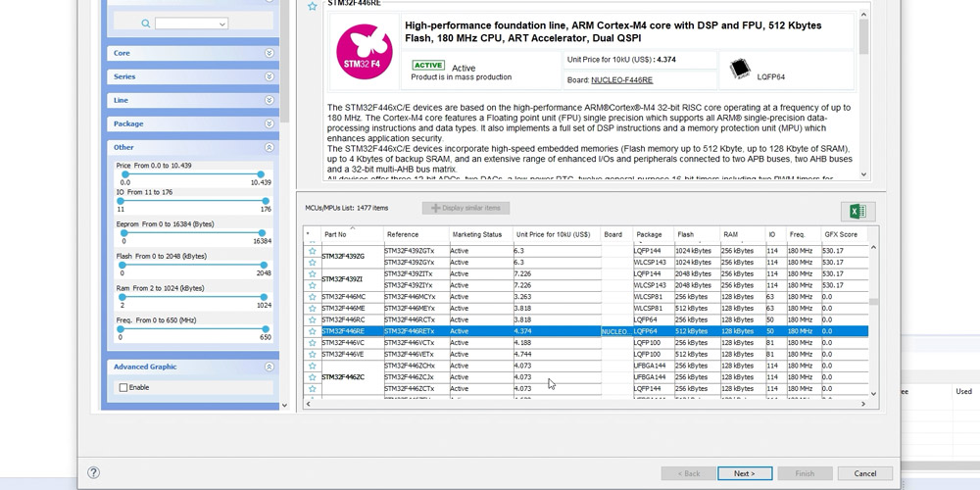The image size is (980, 490).
Task: Click the Next button
Action: [x=745, y=473]
